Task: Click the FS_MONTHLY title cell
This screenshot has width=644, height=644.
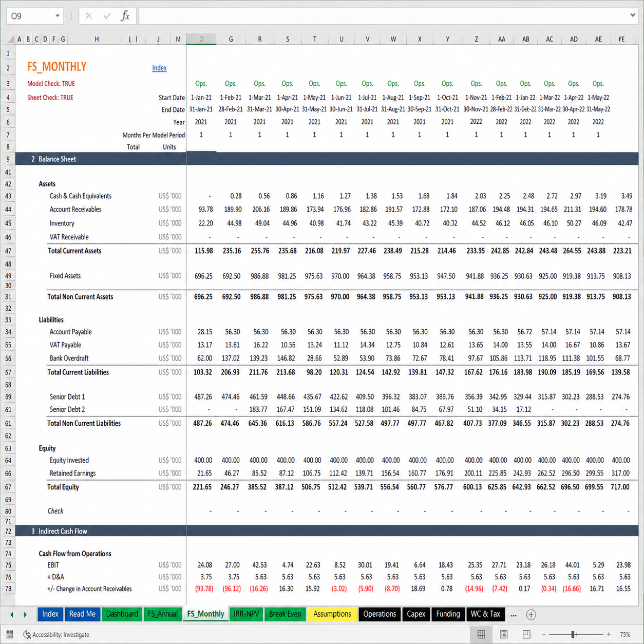Action: tap(56, 67)
